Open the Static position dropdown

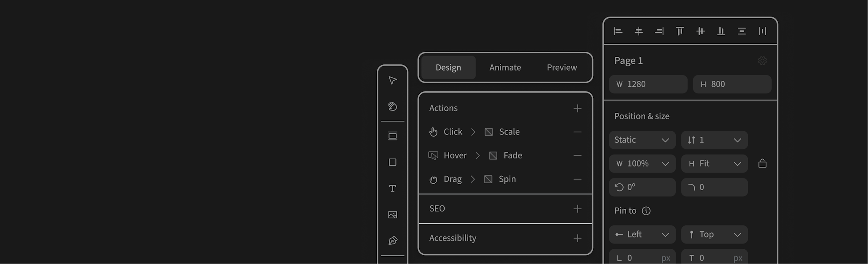[642, 140]
